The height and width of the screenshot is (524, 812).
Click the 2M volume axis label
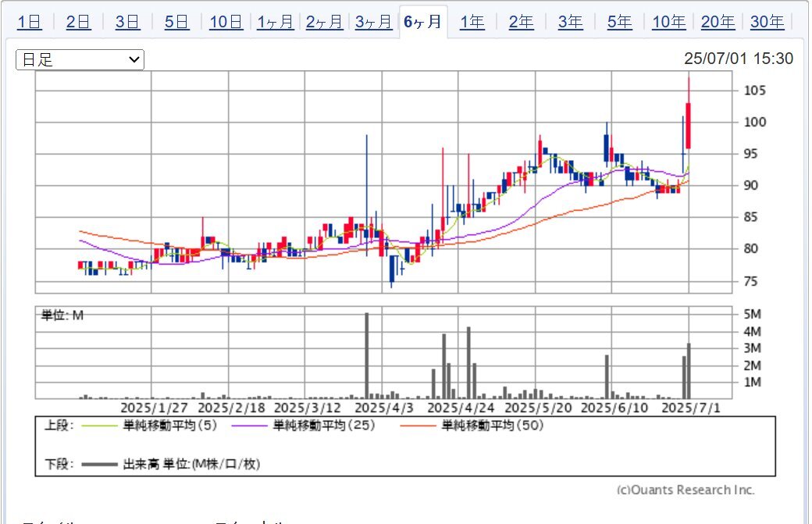[753, 365]
